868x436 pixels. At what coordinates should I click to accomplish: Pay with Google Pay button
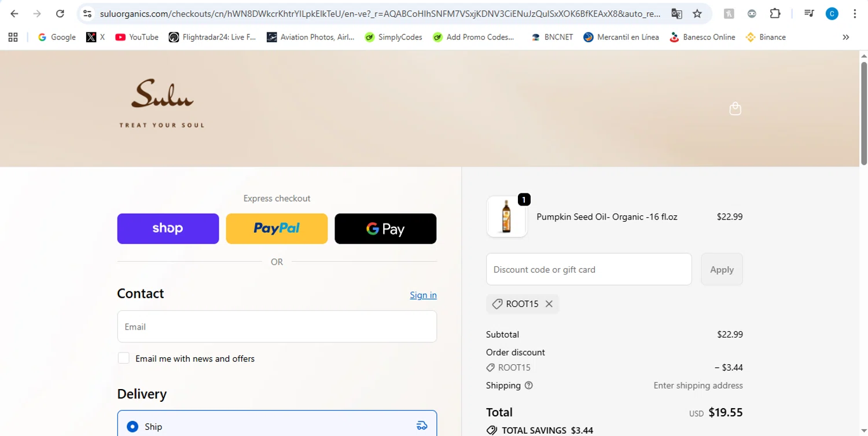[385, 229]
